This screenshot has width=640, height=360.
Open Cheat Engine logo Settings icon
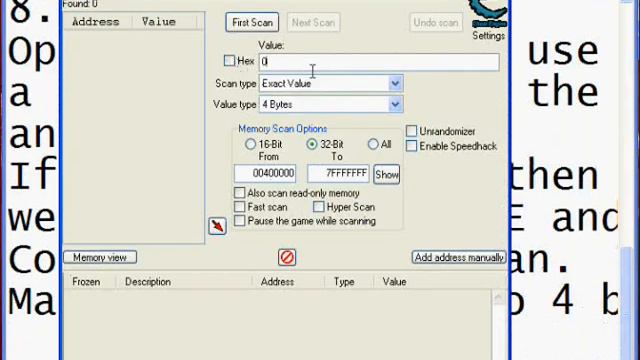pyautogui.click(x=488, y=13)
